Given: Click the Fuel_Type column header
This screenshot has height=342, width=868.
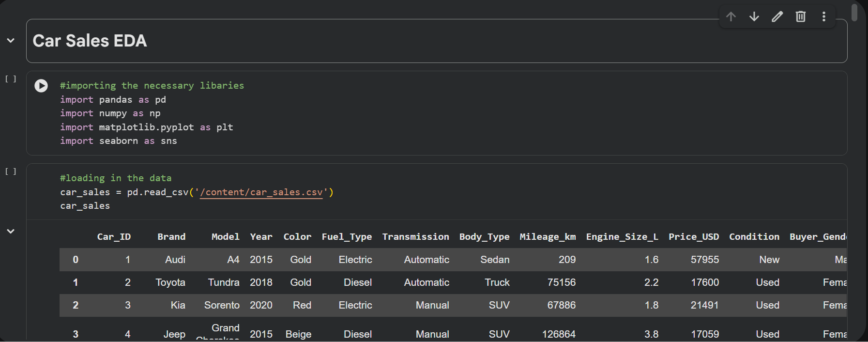Looking at the screenshot, I should click(x=347, y=237).
